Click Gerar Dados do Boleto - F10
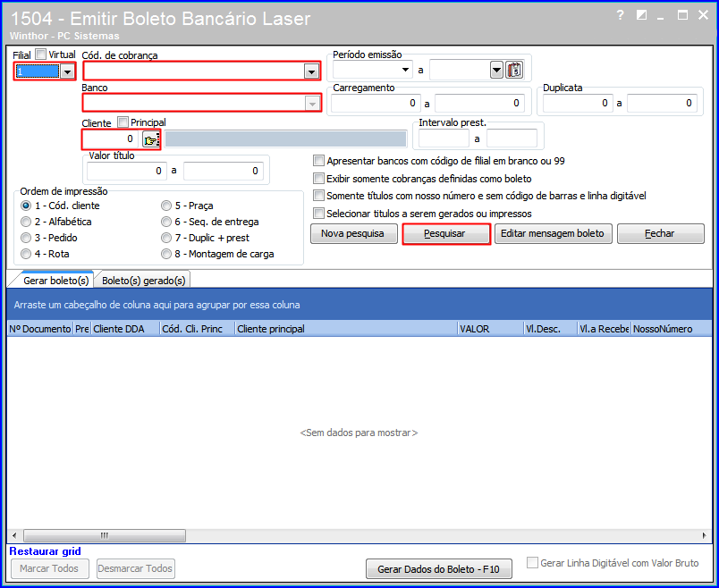 439,569
